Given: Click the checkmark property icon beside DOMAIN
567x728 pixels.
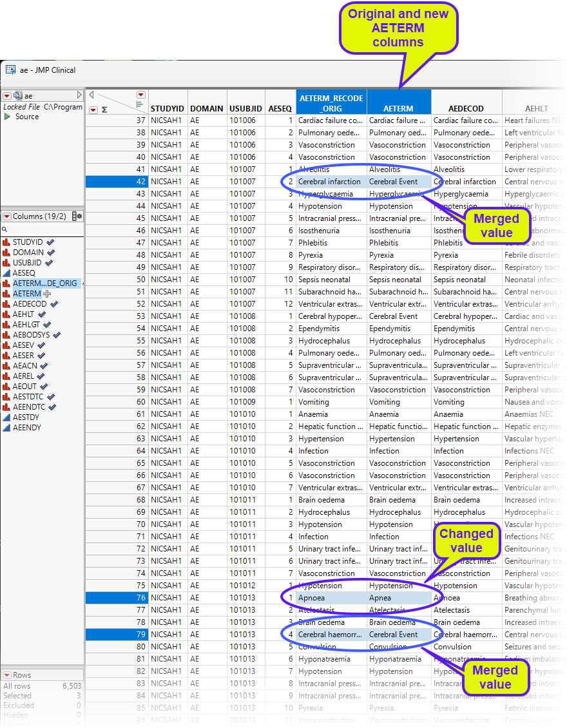Looking at the screenshot, I should [x=51, y=253].
